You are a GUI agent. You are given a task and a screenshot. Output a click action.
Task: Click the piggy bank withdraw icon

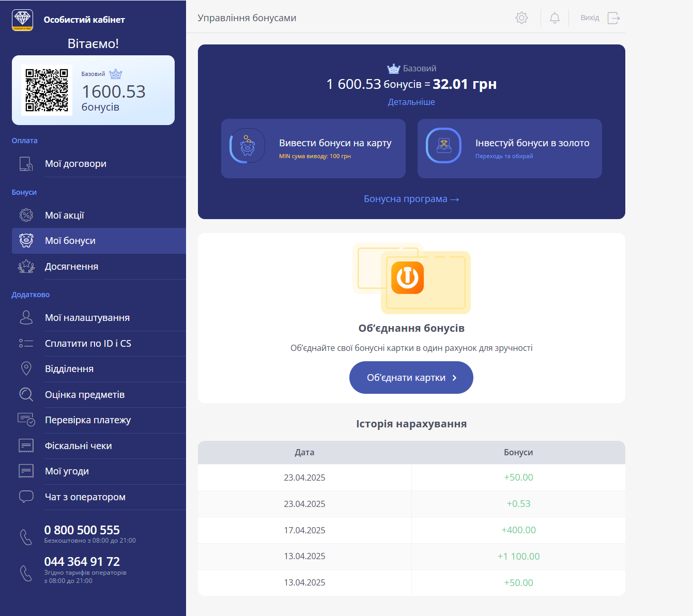pyautogui.click(x=248, y=146)
